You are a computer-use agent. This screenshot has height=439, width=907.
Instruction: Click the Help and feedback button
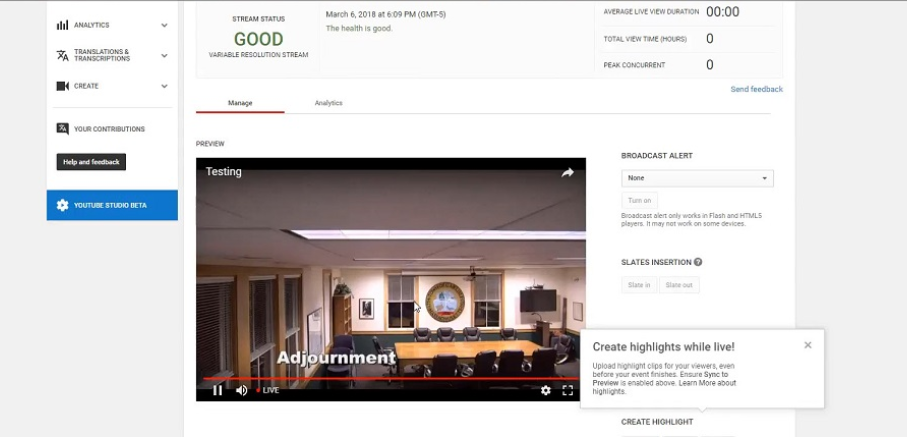tap(91, 162)
